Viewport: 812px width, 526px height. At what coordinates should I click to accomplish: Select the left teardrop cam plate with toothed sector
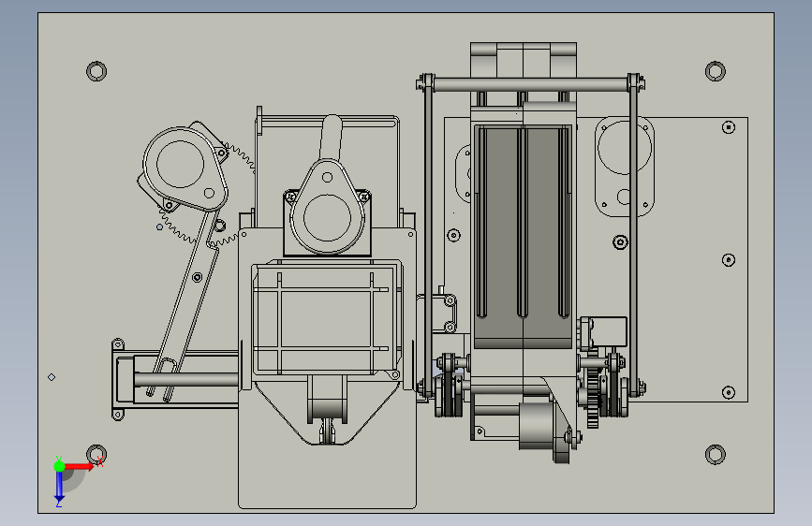(185, 168)
